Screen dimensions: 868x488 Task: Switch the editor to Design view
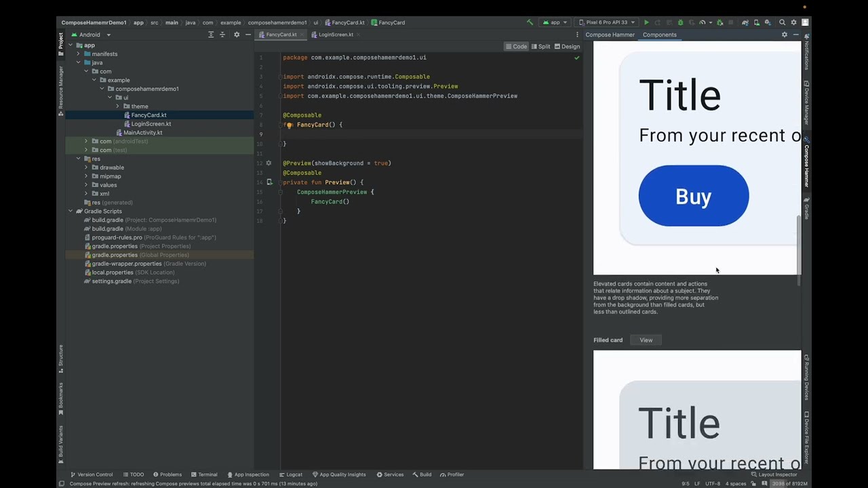tap(567, 47)
